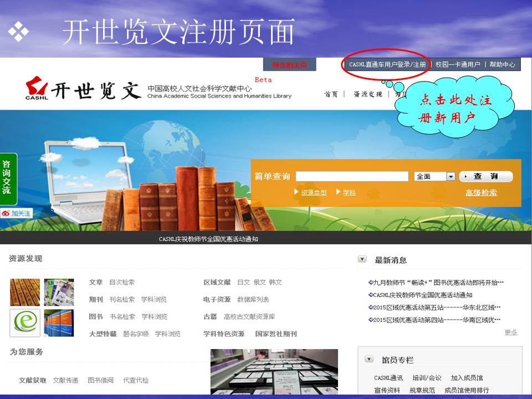Click the bamboo slips thumbnail under 资源发现
Viewport: 532px width, 399px height.
coord(25,292)
